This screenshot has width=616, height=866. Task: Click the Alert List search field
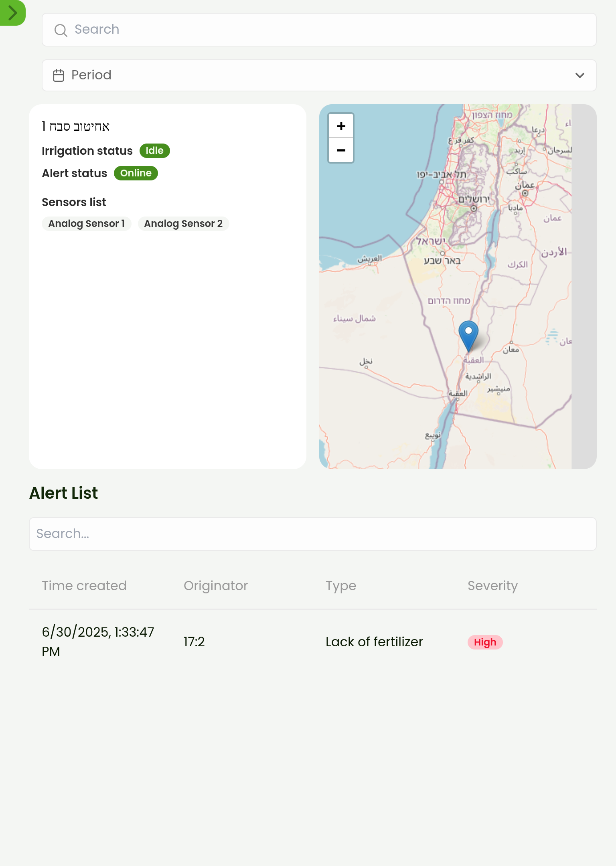click(x=312, y=534)
